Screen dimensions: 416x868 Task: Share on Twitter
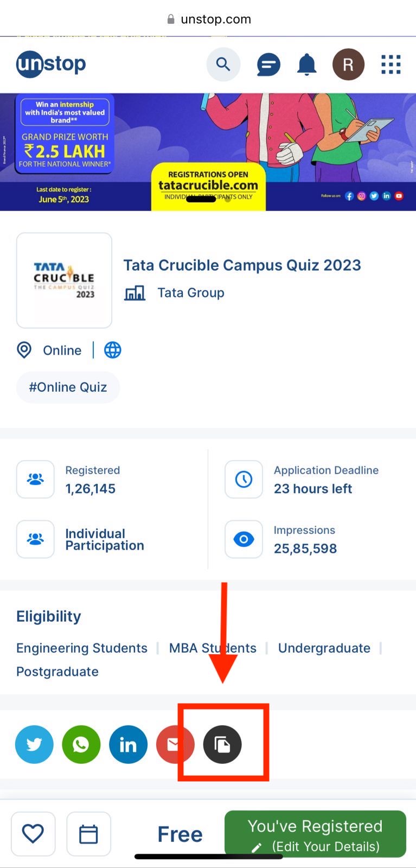tap(34, 744)
